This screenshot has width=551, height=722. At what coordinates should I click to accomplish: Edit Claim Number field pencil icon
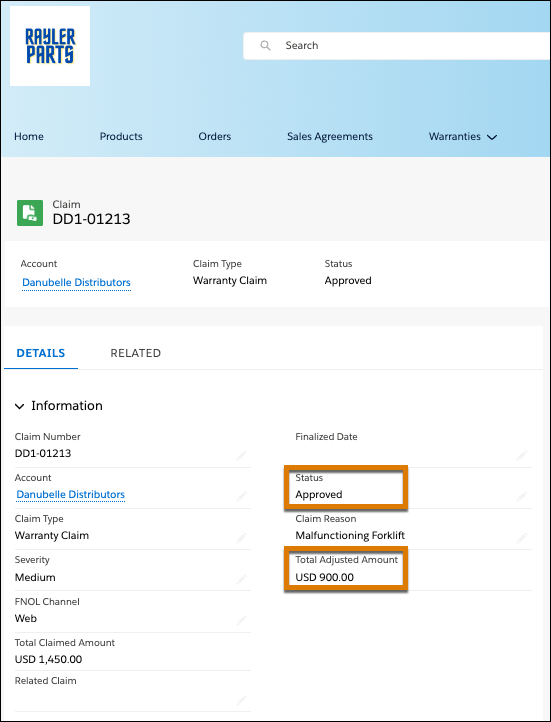[x=241, y=455]
